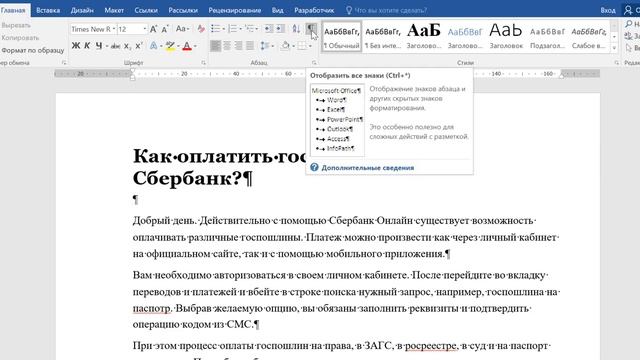Apply borders with the borders icon
Viewport: 640px width, 360px height.
302,46
